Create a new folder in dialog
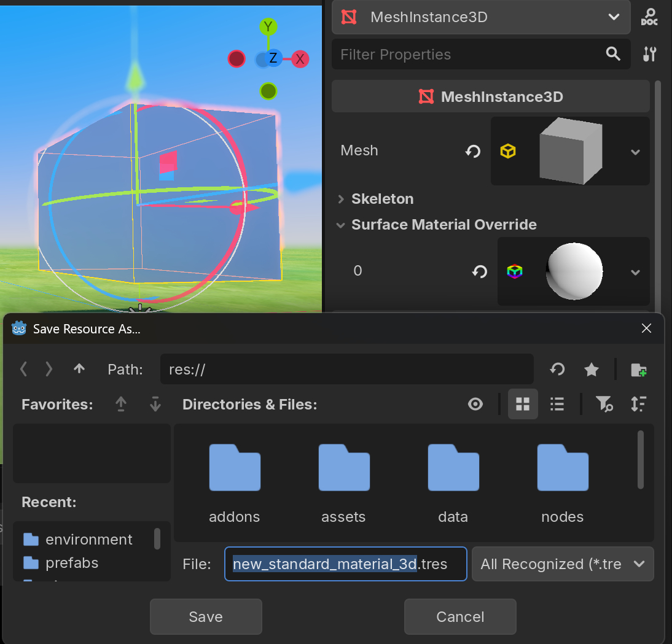 pos(638,369)
